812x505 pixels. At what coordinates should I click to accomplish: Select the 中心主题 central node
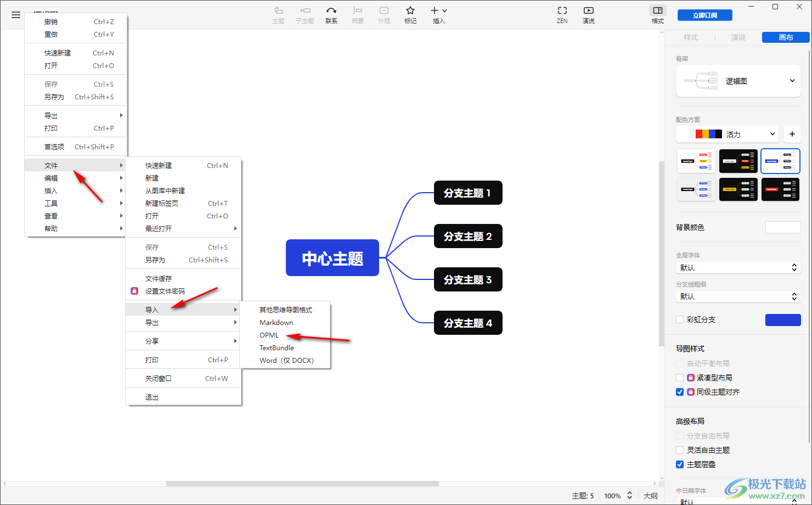point(332,257)
